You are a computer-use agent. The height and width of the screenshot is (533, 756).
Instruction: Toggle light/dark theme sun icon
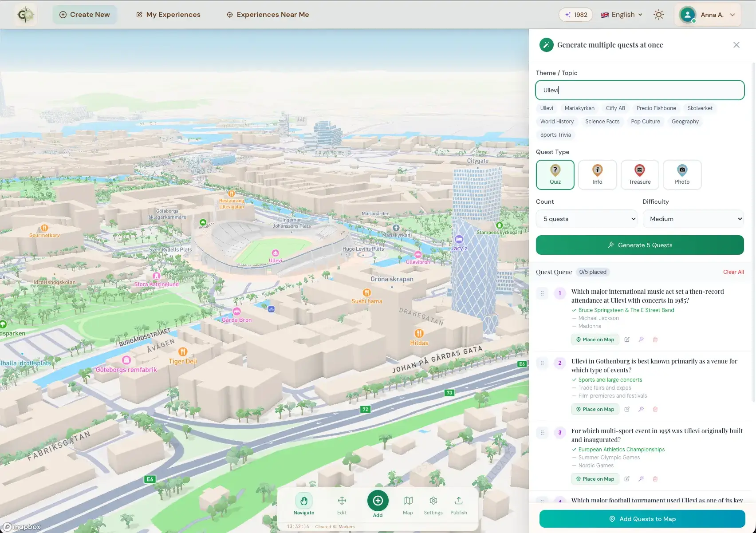pos(659,15)
